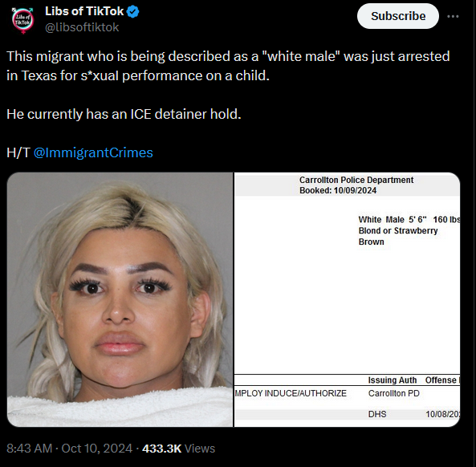Open the @ImmigrantCrimes mention link
The image size is (476, 467).
pos(93,152)
